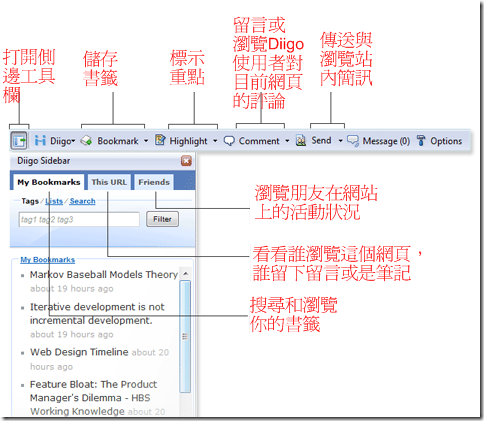Expand the Highlight dropdown arrow

(x=215, y=141)
